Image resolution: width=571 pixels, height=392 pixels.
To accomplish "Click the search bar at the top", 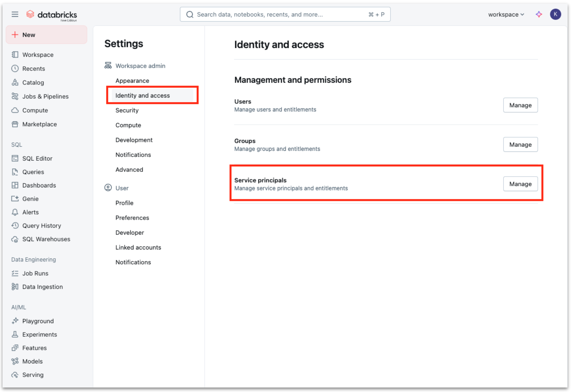I will [x=285, y=14].
